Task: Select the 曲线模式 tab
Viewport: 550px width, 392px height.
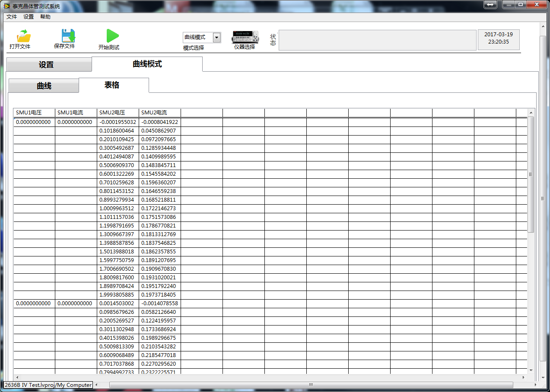Action: click(147, 64)
